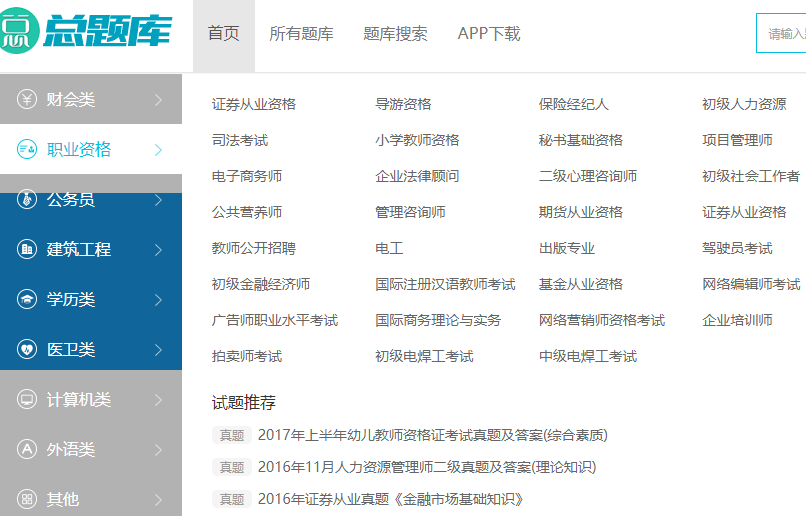Expand the 其他 category arrow
The height and width of the screenshot is (516, 806).
click(158, 500)
